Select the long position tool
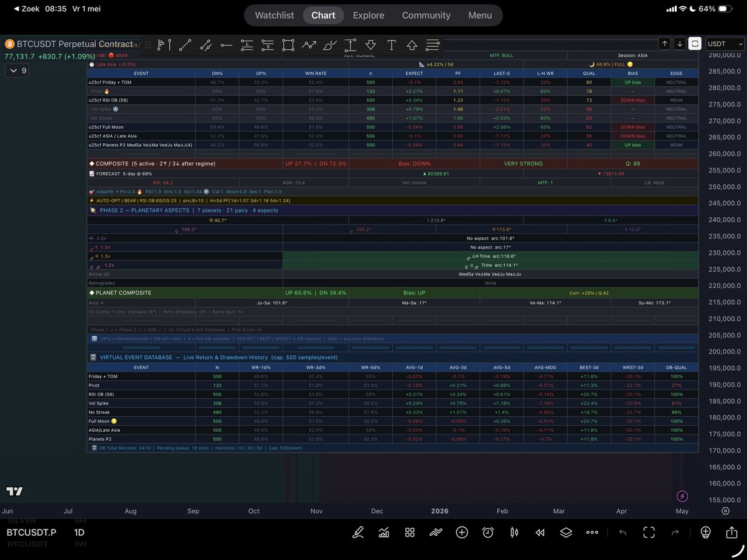Image resolution: width=747 pixels, height=560 pixels. pyautogui.click(x=247, y=45)
